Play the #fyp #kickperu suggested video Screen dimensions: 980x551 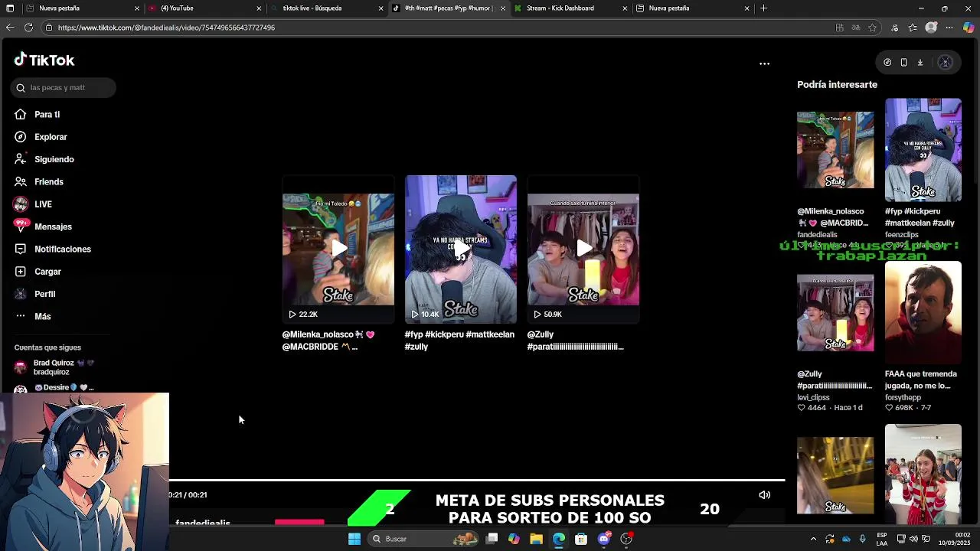click(x=461, y=249)
